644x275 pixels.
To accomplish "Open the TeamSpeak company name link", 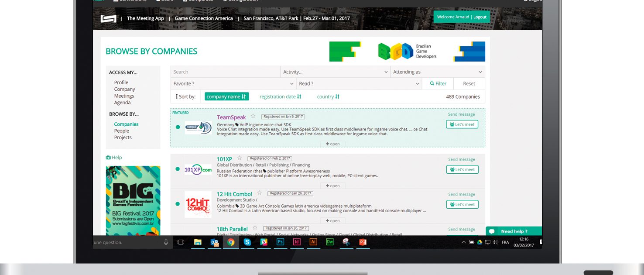I will click(231, 117).
